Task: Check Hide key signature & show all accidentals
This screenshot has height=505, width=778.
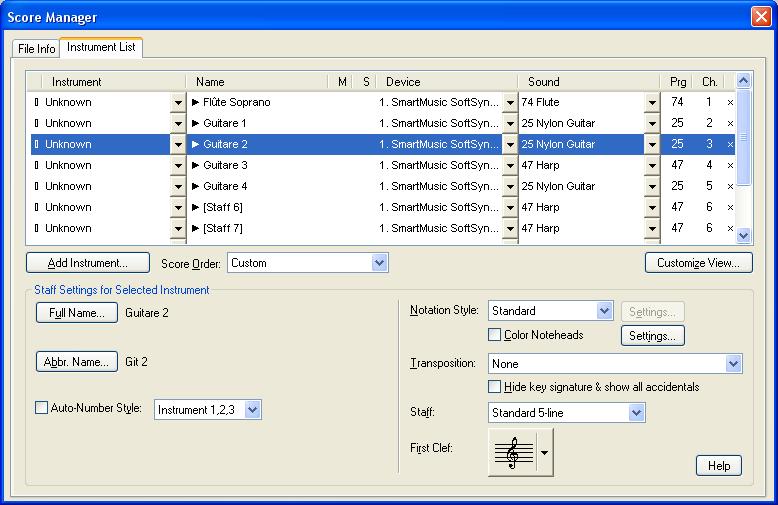Action: (x=495, y=387)
